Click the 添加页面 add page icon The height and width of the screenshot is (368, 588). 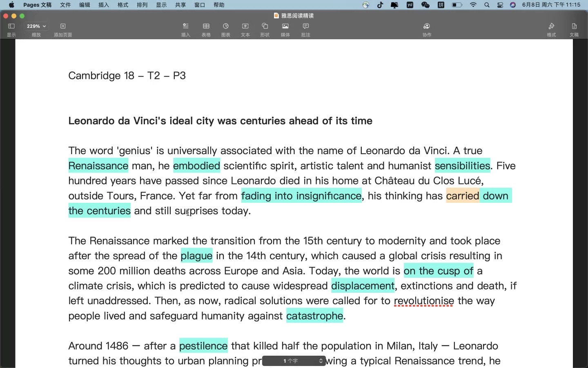click(63, 26)
